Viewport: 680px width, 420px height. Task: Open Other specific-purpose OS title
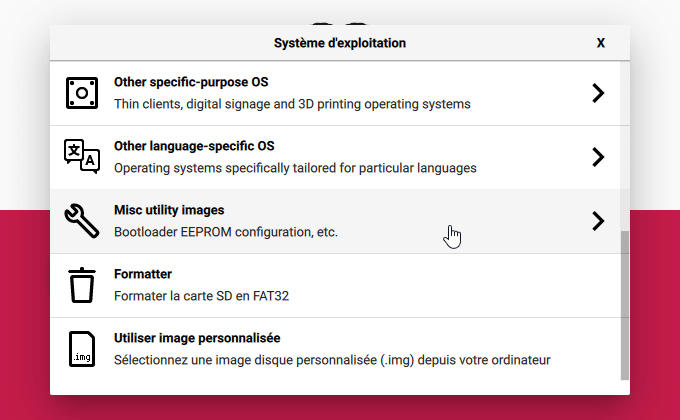click(191, 82)
